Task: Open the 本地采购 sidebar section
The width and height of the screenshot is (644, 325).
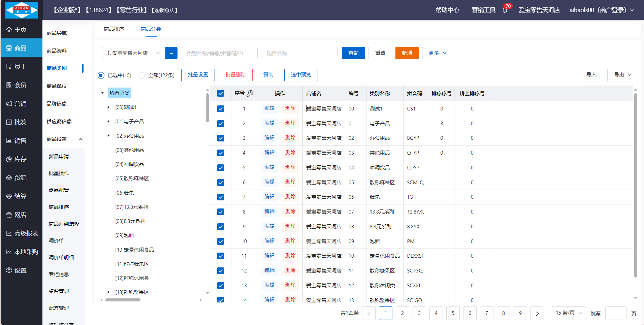Action: click(21, 252)
